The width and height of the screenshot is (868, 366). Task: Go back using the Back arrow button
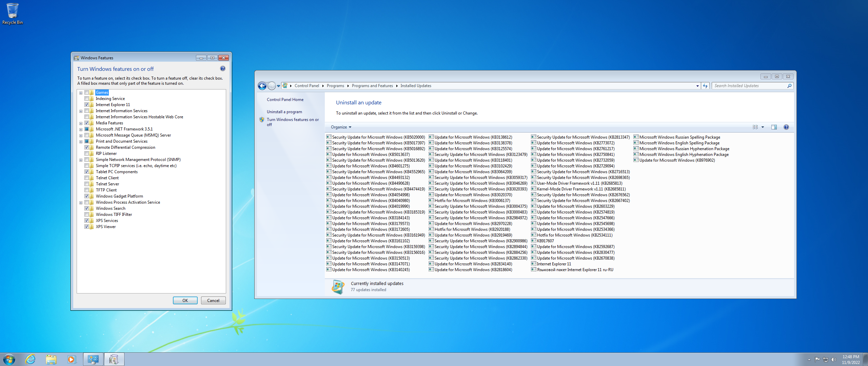(x=262, y=86)
